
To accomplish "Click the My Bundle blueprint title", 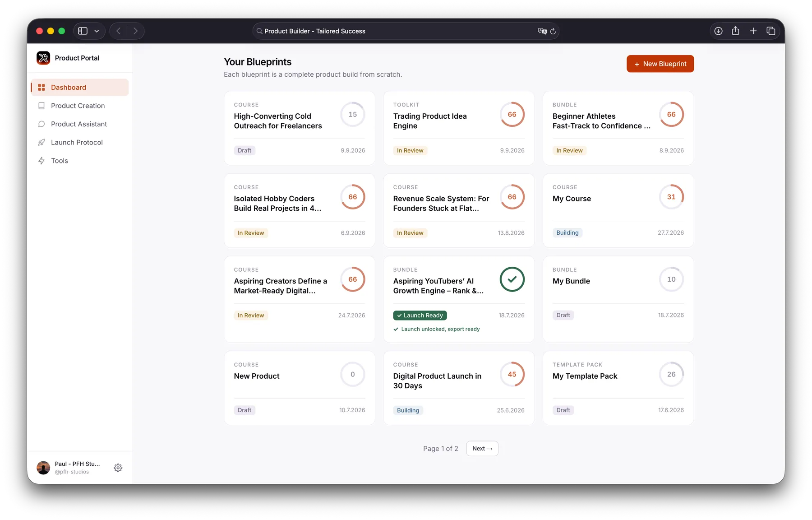I will click(571, 281).
